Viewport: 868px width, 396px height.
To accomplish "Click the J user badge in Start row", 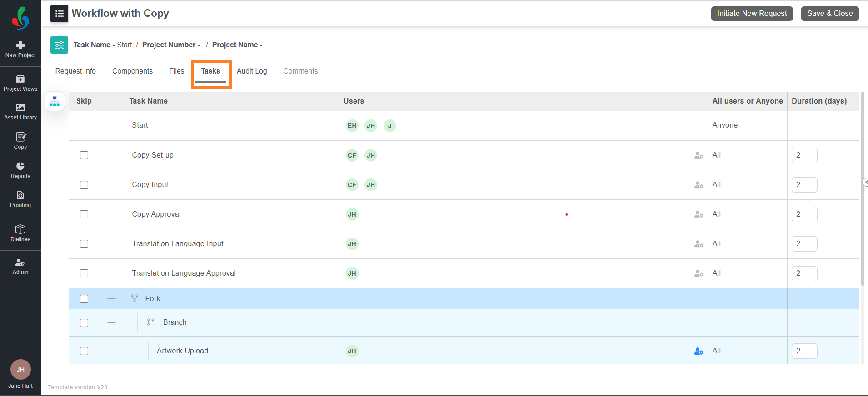I will 390,126.
